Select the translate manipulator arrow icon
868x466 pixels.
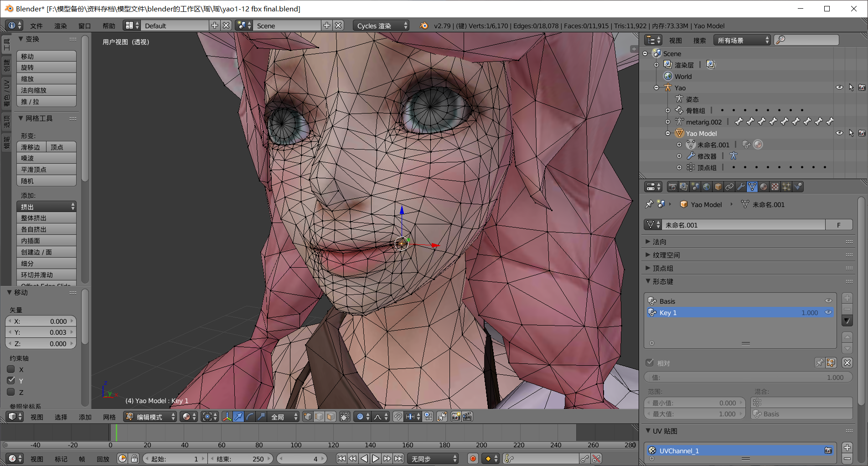pos(238,417)
